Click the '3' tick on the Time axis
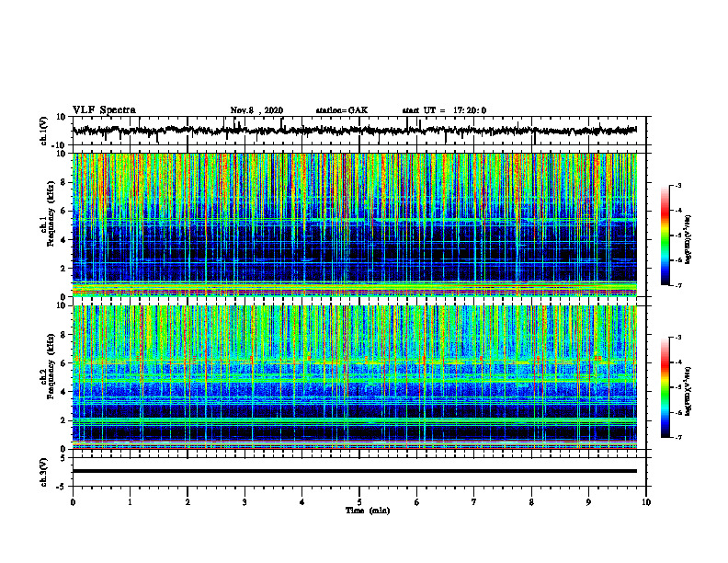This screenshot has height=563, width=728. click(x=245, y=502)
